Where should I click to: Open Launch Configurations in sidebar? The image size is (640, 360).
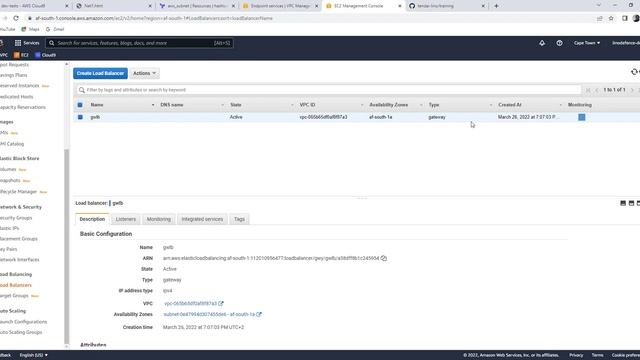click(x=23, y=322)
